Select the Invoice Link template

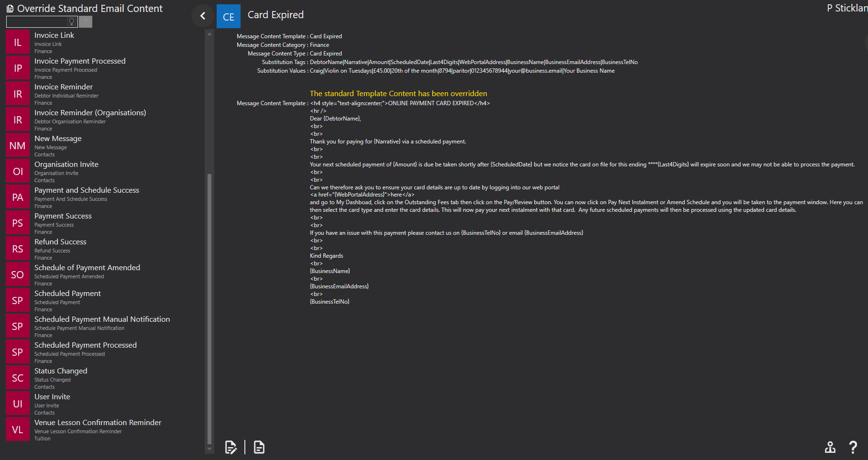pos(105,42)
